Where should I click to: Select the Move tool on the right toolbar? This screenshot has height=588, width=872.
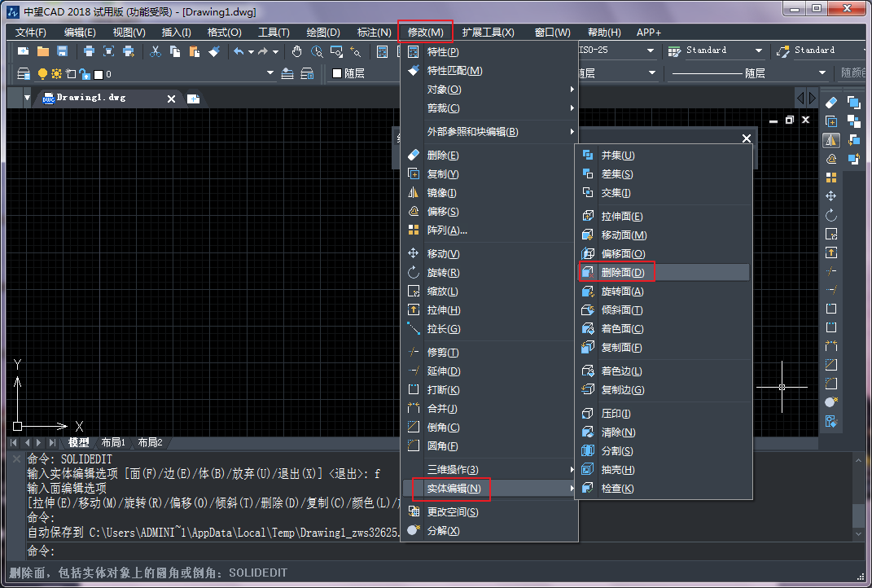[831, 195]
